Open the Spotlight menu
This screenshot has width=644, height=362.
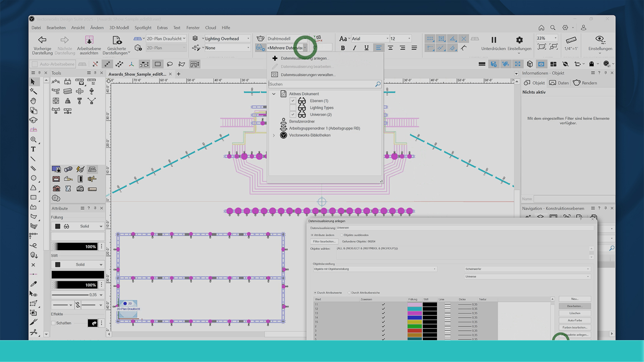(x=143, y=28)
